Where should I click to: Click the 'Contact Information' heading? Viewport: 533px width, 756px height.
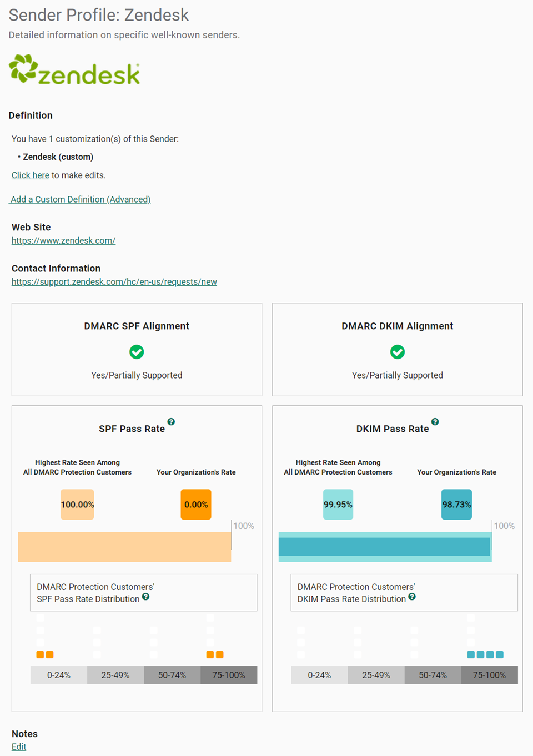(56, 269)
